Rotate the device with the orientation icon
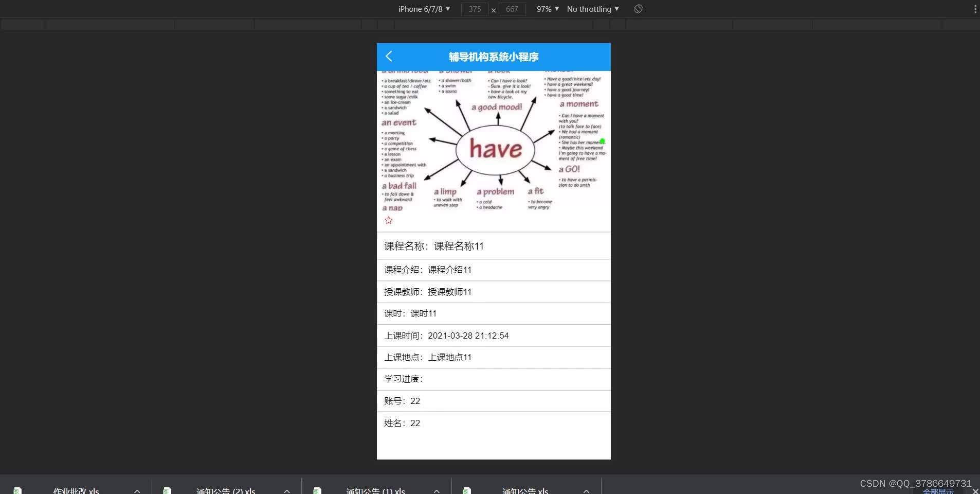980x494 pixels. [x=638, y=9]
